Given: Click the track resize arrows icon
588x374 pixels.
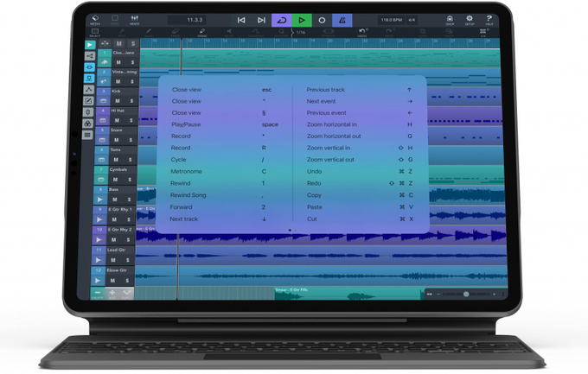Looking at the screenshot, I should click(x=105, y=44).
